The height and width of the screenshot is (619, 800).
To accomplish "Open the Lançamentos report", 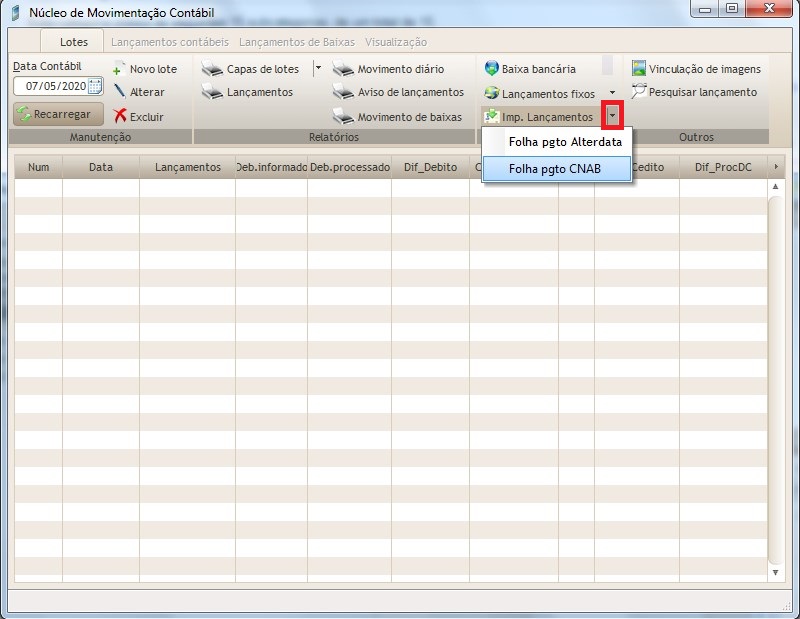I will click(250, 91).
